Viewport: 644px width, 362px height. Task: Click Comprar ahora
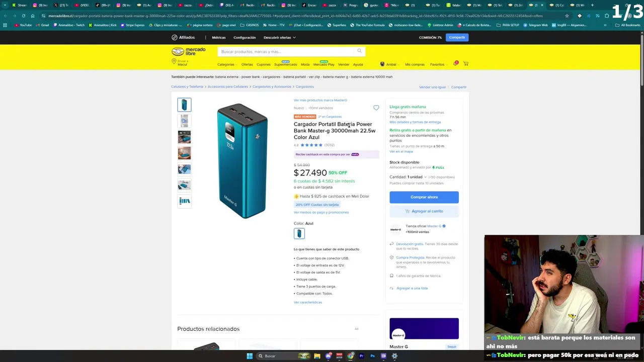coord(424,197)
